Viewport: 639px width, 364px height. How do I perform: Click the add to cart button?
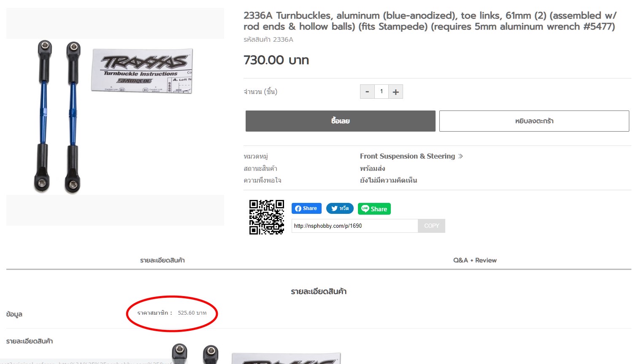(534, 121)
